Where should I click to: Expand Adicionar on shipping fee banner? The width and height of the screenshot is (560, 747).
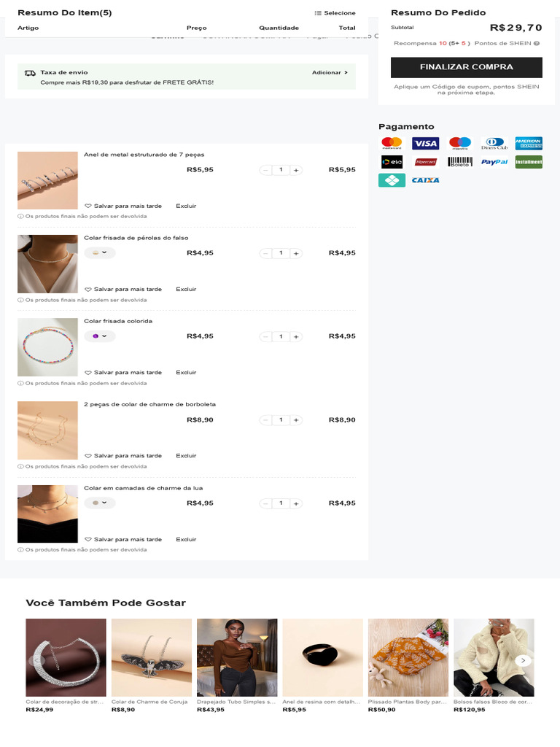point(330,72)
